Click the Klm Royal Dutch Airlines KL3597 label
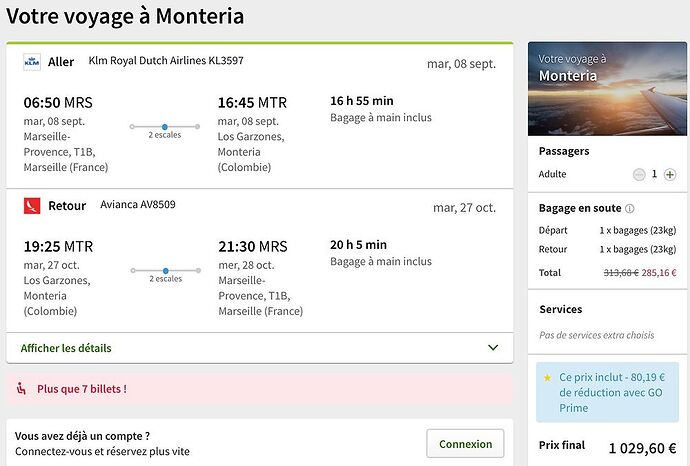 (166, 61)
